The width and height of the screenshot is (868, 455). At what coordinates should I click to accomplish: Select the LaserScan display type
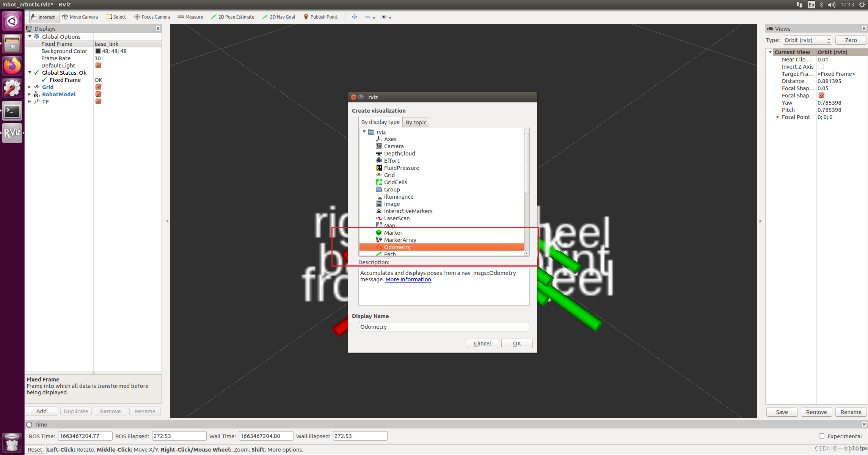(x=397, y=218)
